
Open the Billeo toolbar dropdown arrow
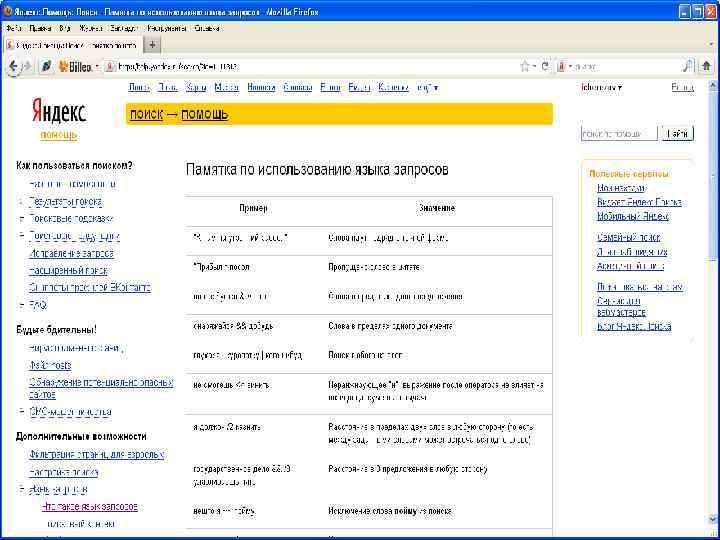pyautogui.click(x=97, y=67)
